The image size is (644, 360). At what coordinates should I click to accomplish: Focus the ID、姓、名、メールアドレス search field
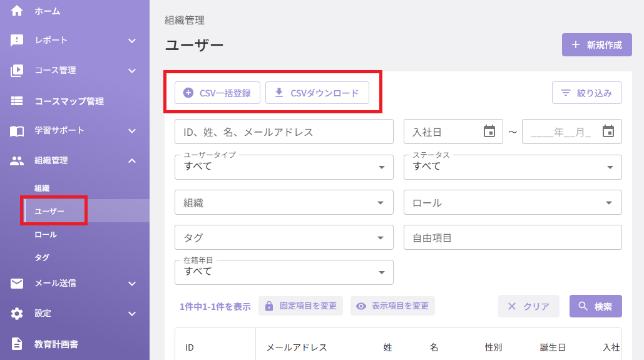tap(284, 131)
